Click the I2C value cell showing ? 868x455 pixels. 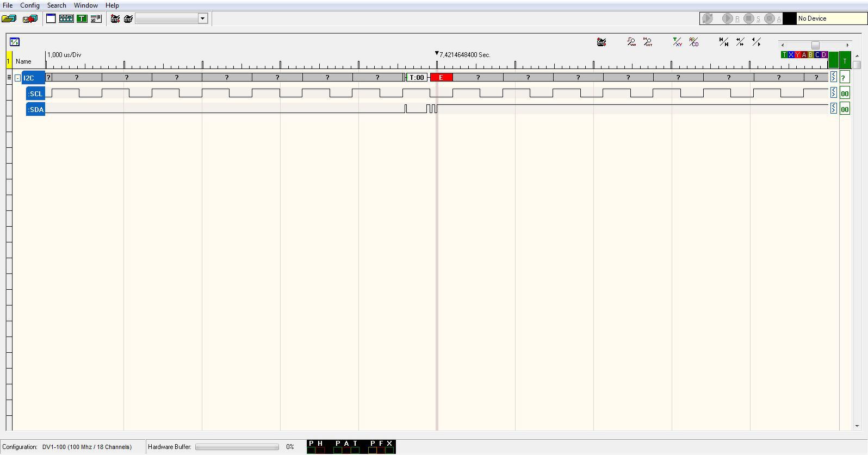tap(845, 77)
